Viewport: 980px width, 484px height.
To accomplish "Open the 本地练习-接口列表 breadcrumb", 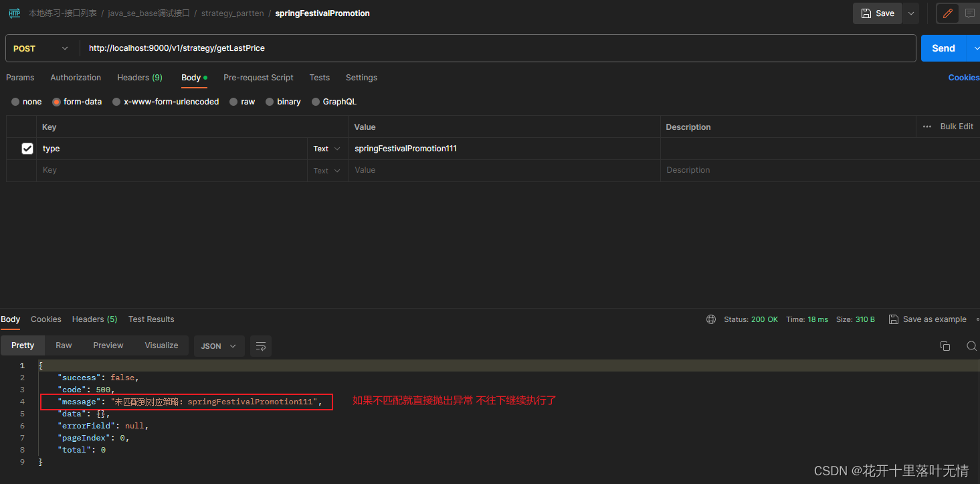I will coord(62,13).
